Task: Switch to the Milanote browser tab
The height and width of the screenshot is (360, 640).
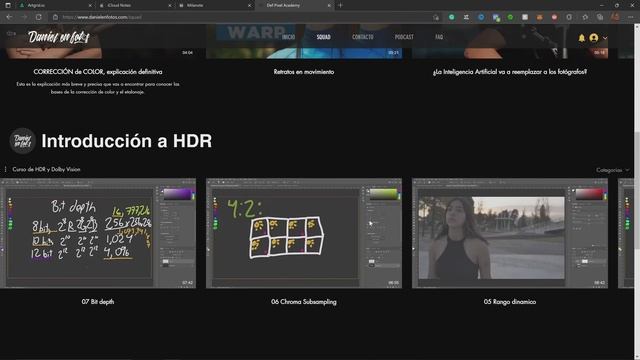Action: (214, 5)
